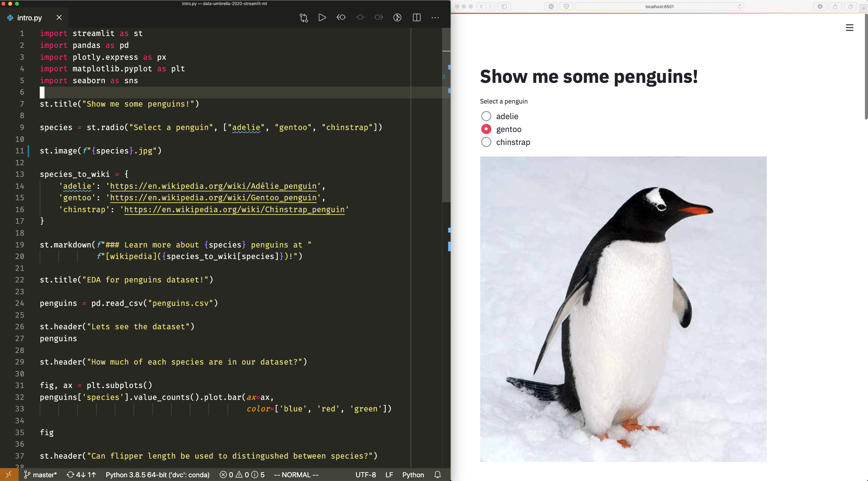Click the localhost:8501 address field
The image size is (868, 481).
pos(659,6)
